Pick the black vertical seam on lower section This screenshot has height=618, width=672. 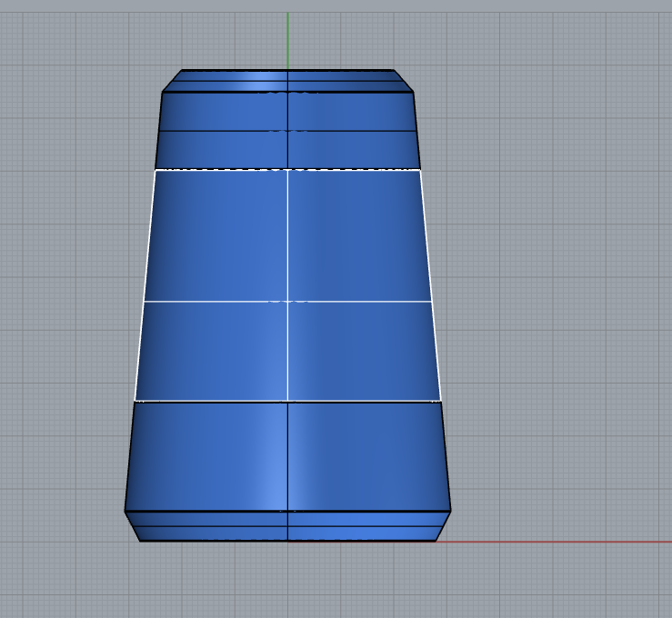[x=287, y=454]
